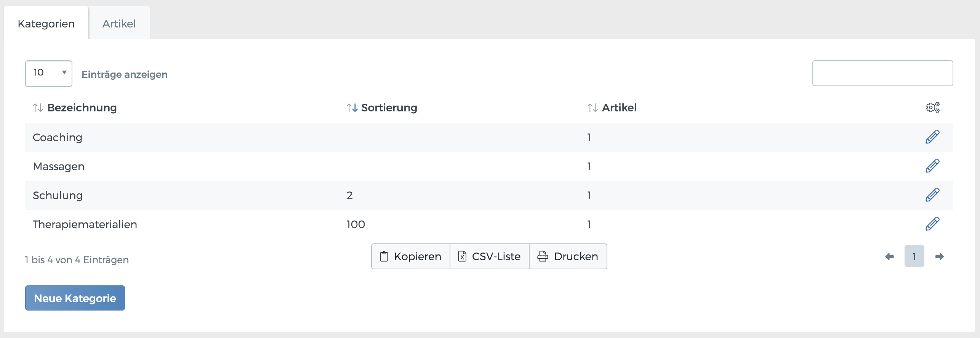Viewport: 980px width, 338px height.
Task: Select the printer icon in Drucken button
Action: tap(543, 256)
